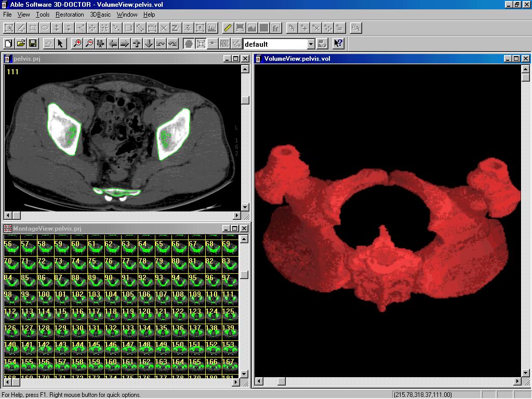This screenshot has height=399, width=532.
Task: Open the Tools menu
Action: pos(43,15)
